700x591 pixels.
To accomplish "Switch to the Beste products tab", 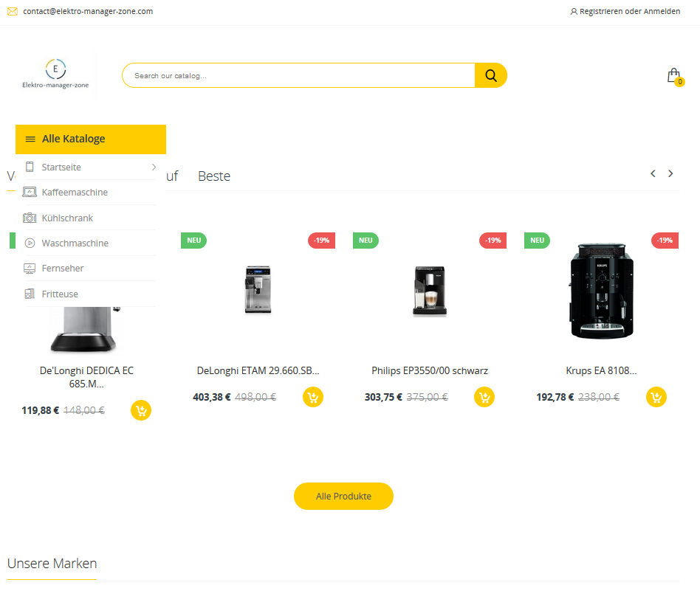I will click(x=214, y=176).
